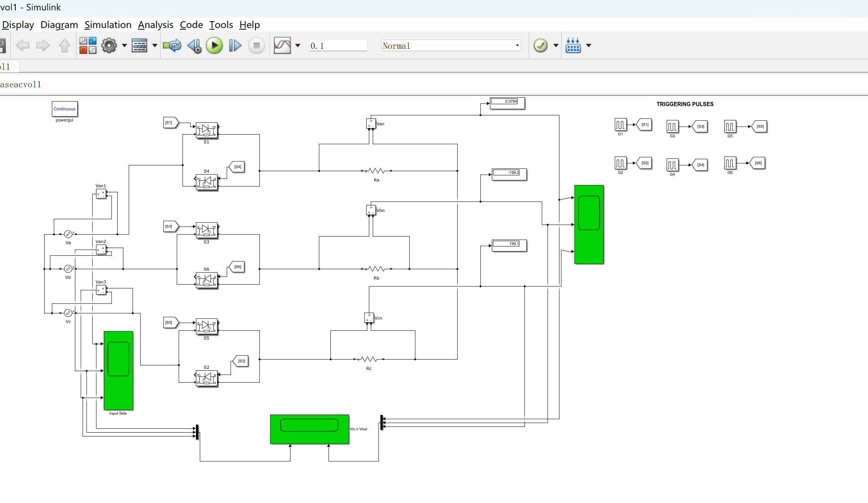Expand the Model Explorer dropdown arrow
868x503 pixels.
coord(155,45)
